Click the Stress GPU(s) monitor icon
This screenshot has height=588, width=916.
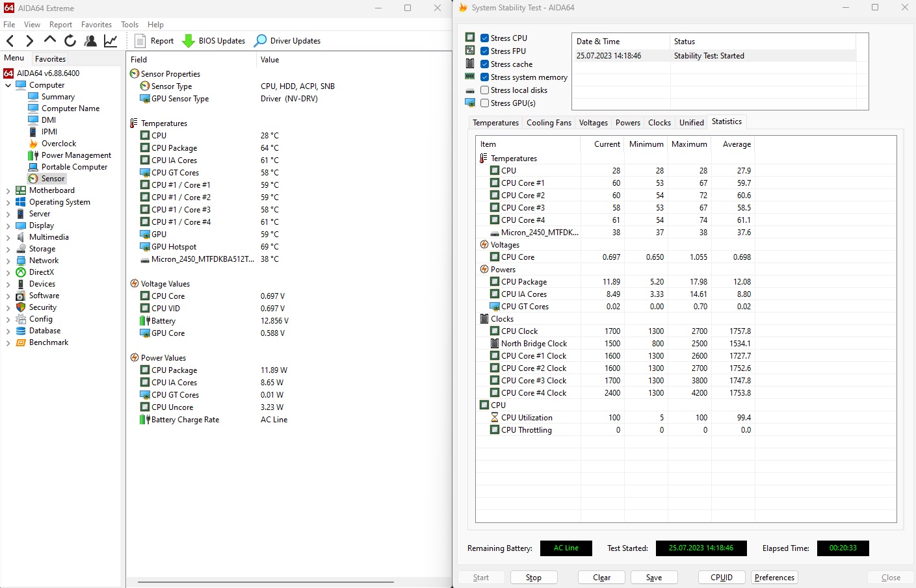click(470, 103)
